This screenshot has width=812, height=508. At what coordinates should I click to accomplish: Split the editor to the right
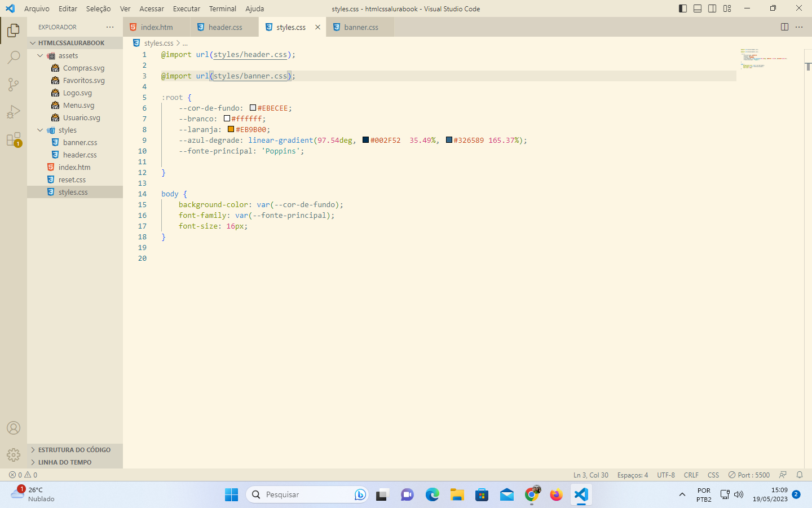pos(784,27)
